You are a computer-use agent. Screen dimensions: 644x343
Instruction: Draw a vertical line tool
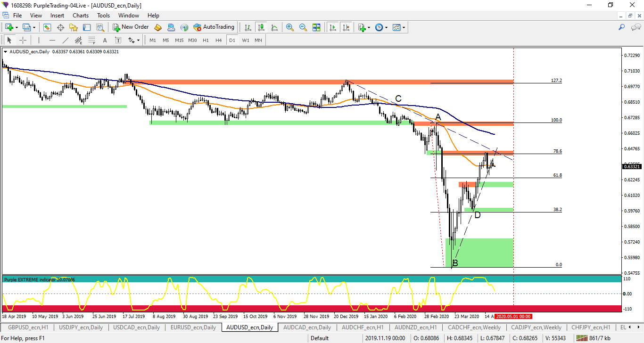39,40
